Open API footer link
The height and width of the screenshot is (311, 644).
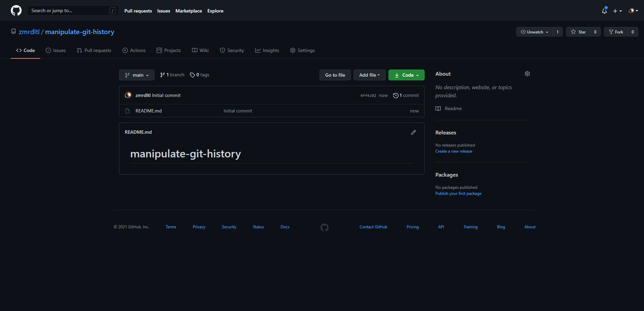coord(441,227)
